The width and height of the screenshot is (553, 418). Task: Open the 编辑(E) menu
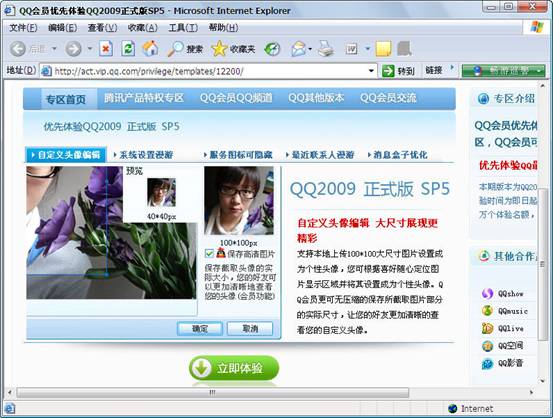[x=62, y=28]
